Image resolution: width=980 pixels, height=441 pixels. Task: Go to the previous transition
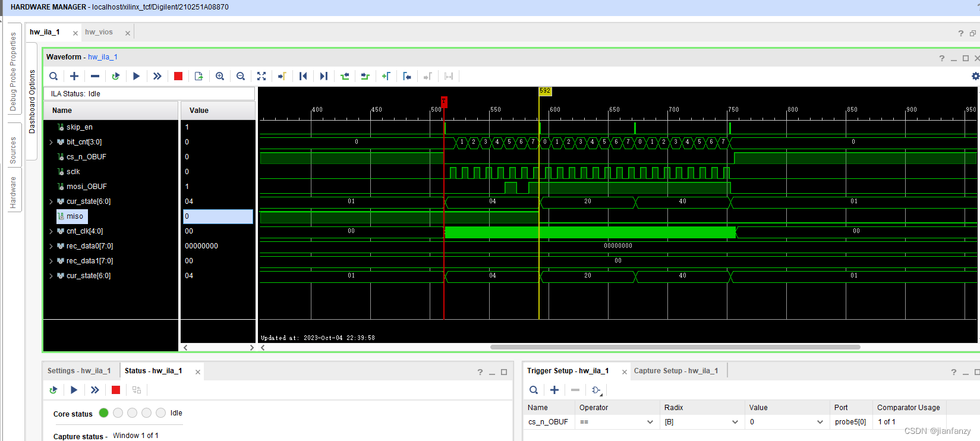tap(345, 76)
